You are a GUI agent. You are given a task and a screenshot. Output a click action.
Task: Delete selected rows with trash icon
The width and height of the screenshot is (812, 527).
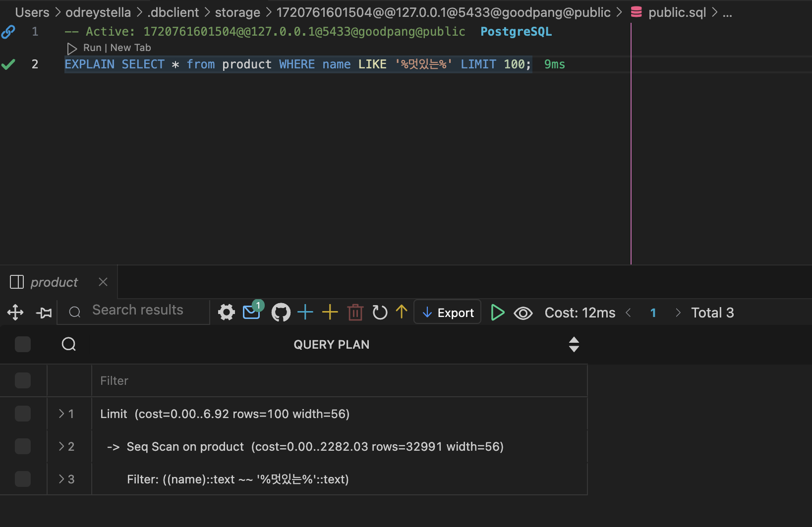pyautogui.click(x=355, y=313)
